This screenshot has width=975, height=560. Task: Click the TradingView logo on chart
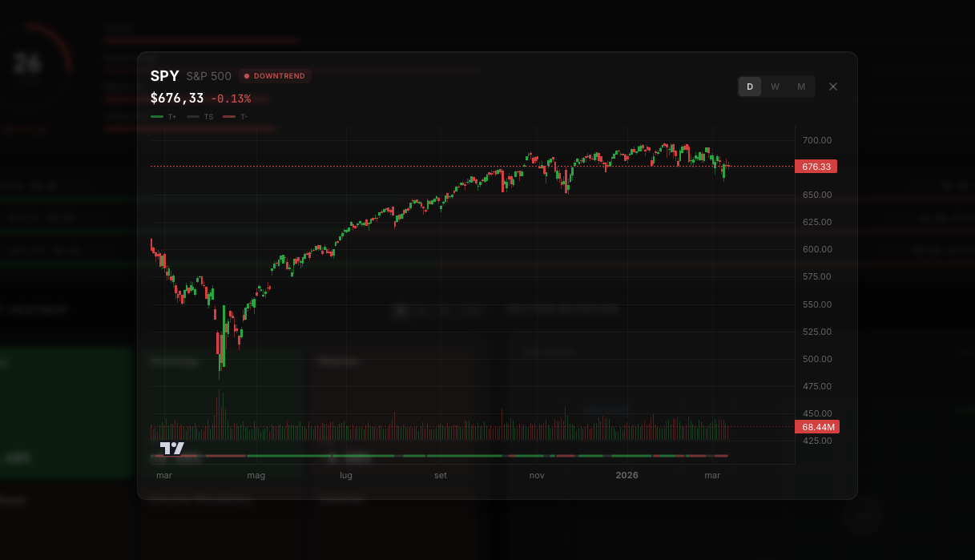coord(171,448)
